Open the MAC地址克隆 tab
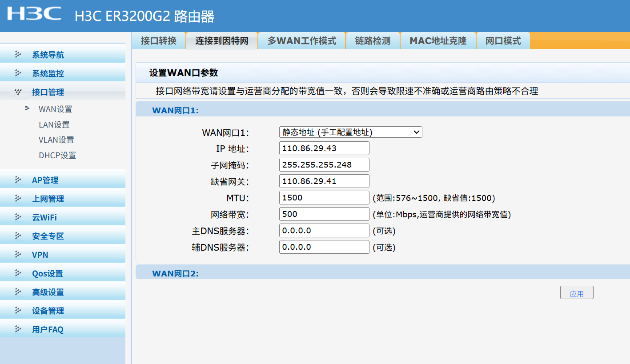The height and width of the screenshot is (364, 630). [x=438, y=41]
